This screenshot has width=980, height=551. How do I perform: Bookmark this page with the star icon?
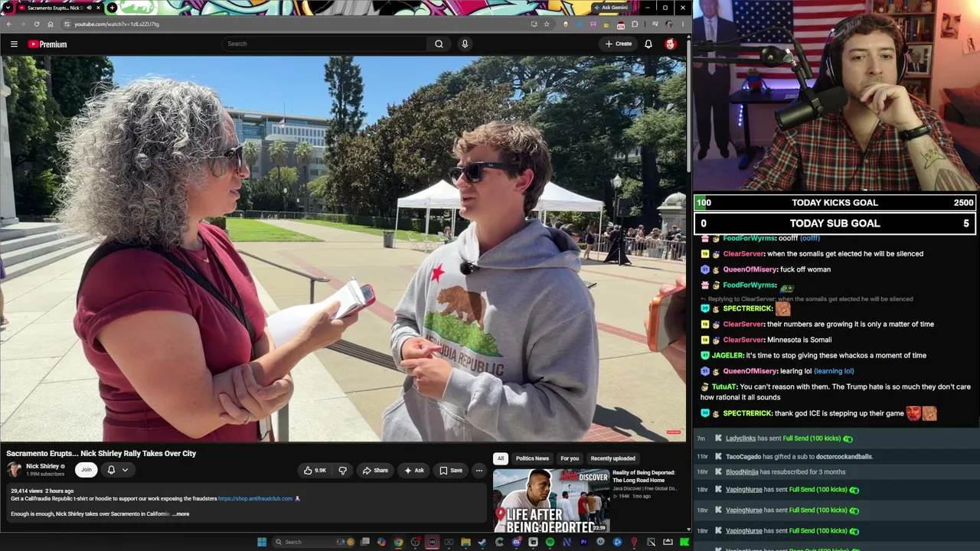click(x=547, y=24)
